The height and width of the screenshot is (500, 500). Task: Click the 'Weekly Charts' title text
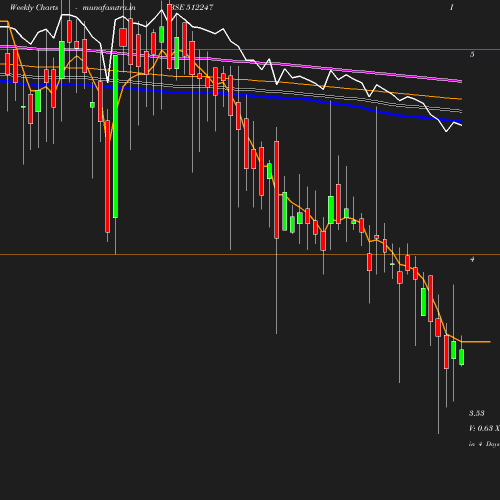point(34,8)
